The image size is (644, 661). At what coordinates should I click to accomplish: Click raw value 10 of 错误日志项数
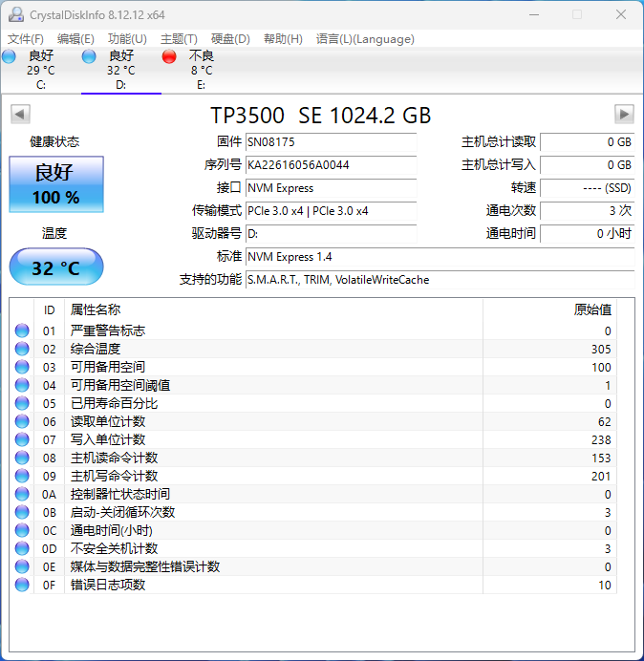click(x=605, y=585)
